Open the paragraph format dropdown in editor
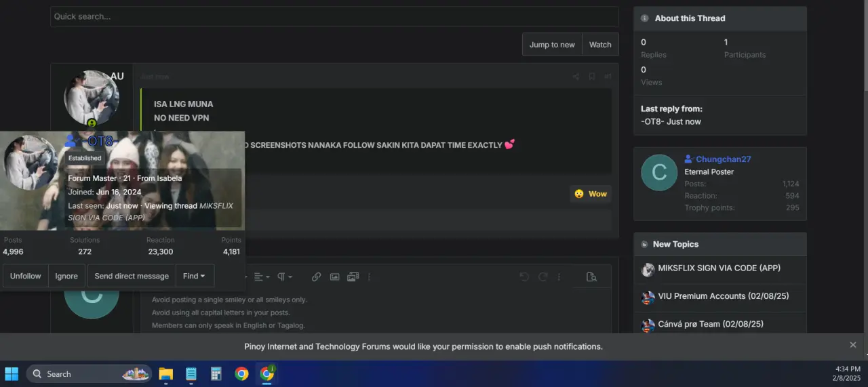This screenshot has height=387, width=868. click(285, 277)
